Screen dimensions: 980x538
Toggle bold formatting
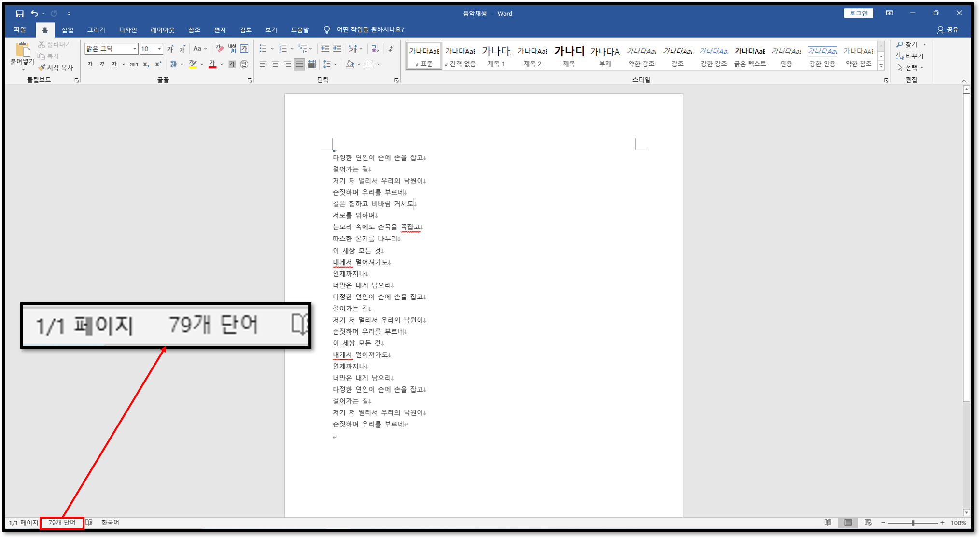pos(90,64)
